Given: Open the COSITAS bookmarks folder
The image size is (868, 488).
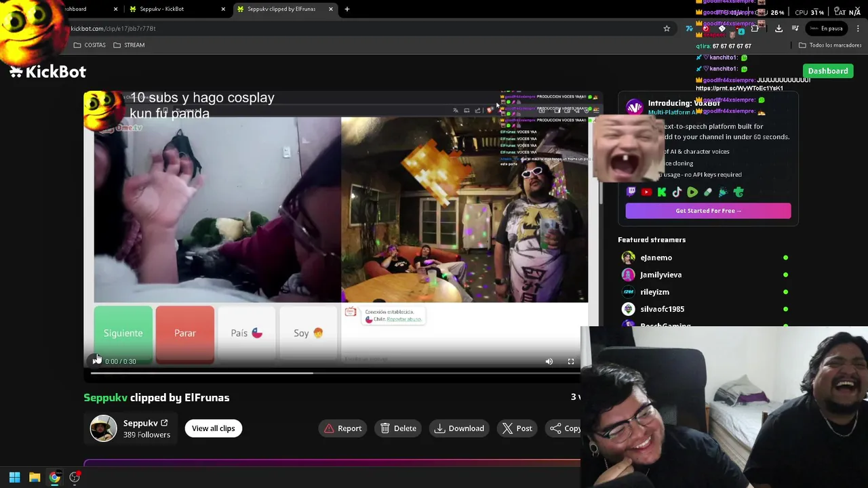Looking at the screenshot, I should point(90,45).
